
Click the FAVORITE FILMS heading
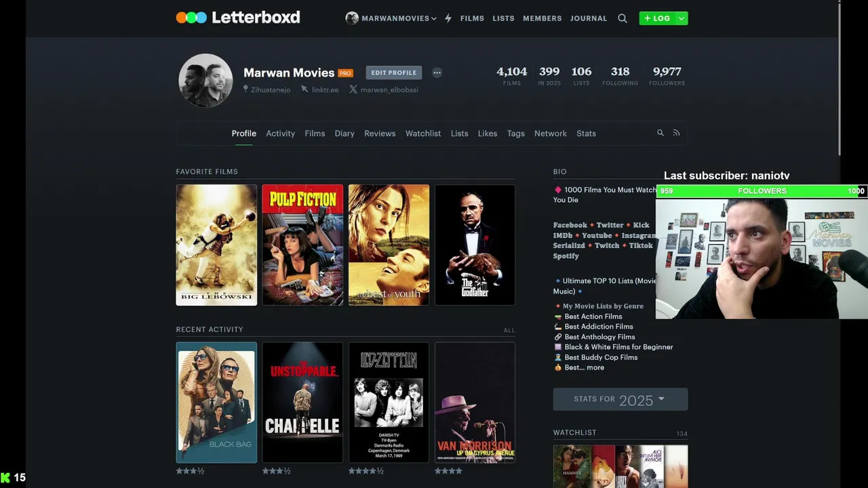coord(207,171)
